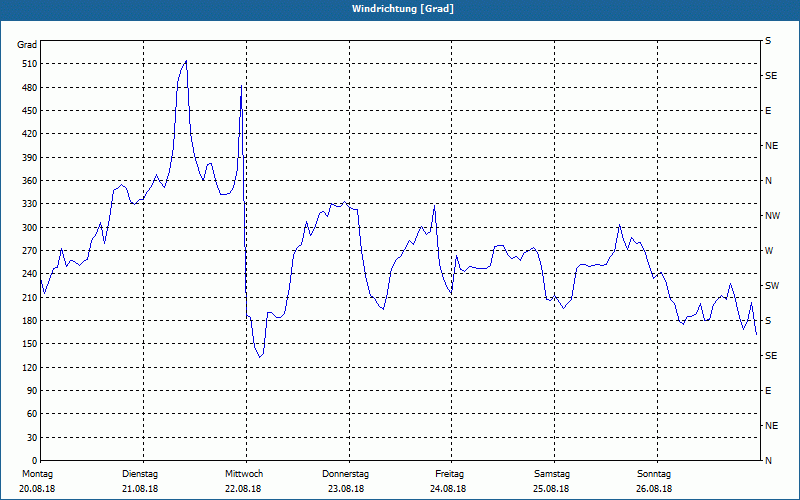The height and width of the screenshot is (500, 800).
Task: Click the 450 axis value
Action: click(30, 111)
